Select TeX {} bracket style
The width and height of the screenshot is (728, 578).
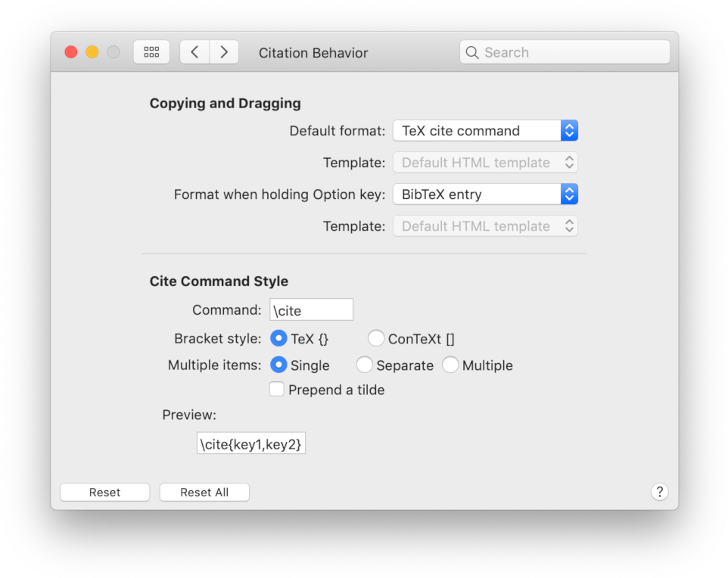278,339
